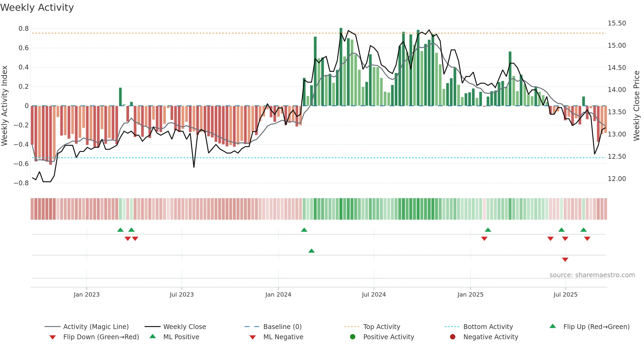Image resolution: width=644 pixels, height=362 pixels.
Task: Click the Weekly Activity Index axis title
Action: (x=4, y=106)
